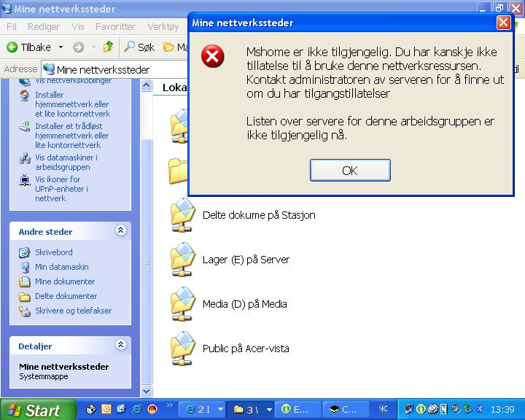The height and width of the screenshot is (420, 525).
Task: Click Vis datamaskiner i arbeidsgruppen
Action: click(x=66, y=162)
